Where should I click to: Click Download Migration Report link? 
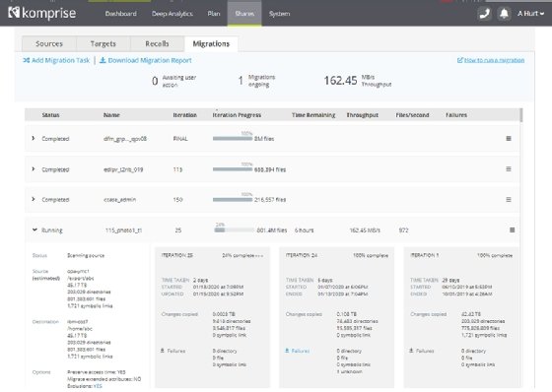pos(150,60)
